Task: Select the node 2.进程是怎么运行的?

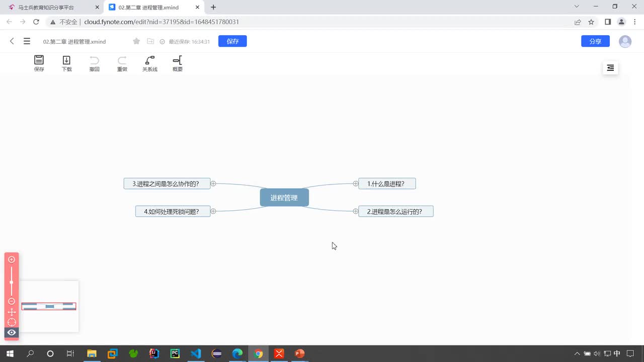Action: click(395, 211)
